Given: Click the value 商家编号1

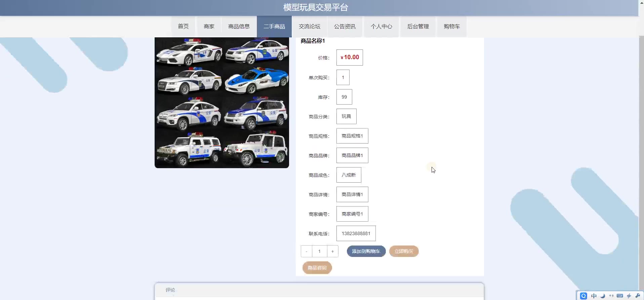Looking at the screenshot, I should 352,214.
